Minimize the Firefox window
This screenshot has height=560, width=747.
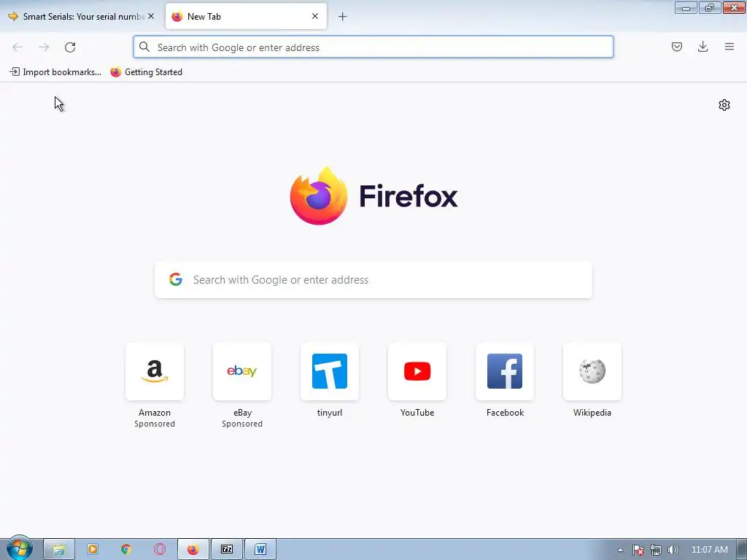(686, 7)
